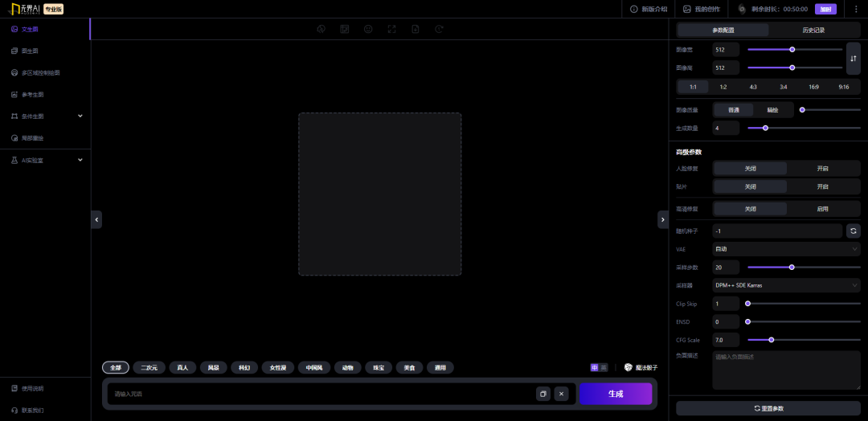Adjust the 采样步数 steps slider

[804, 268]
